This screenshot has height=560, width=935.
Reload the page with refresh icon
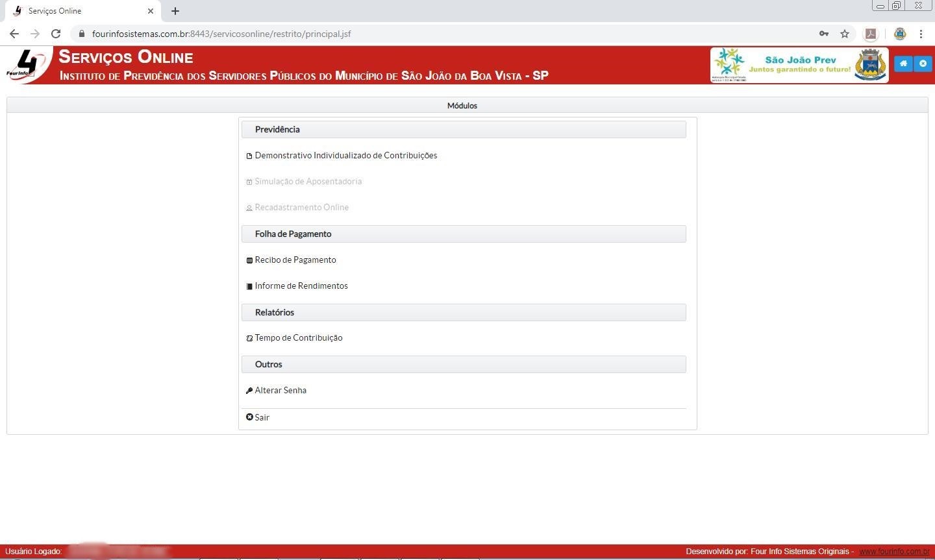(x=56, y=34)
